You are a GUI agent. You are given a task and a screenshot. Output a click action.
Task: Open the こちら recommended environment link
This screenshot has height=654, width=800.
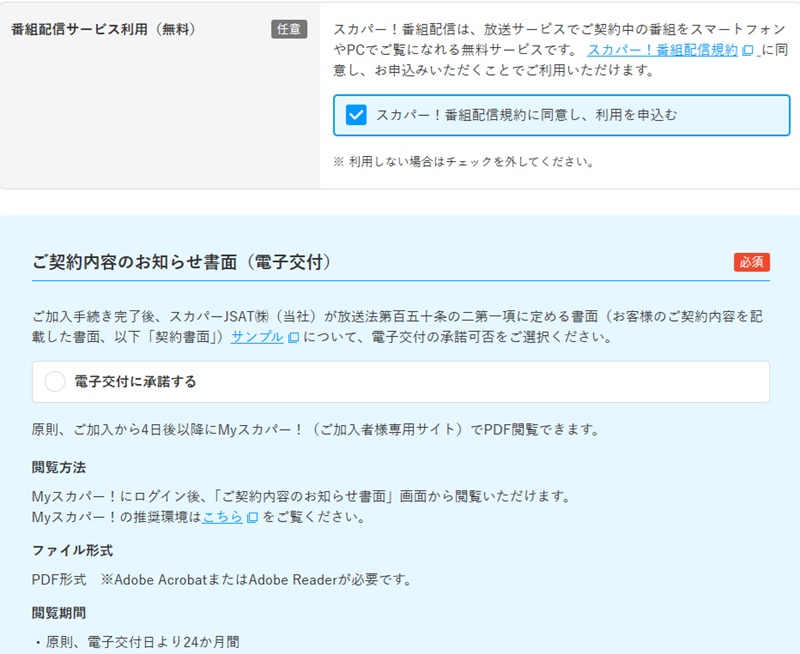click(222, 517)
